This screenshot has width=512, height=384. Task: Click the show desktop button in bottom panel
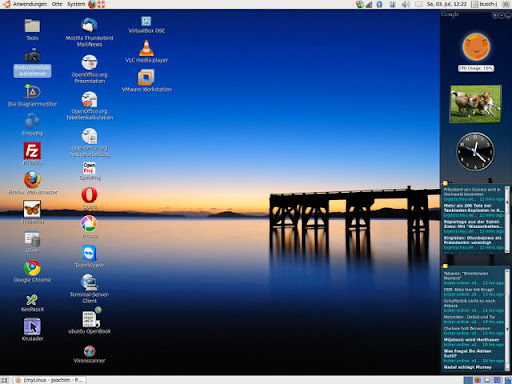tap(4, 380)
